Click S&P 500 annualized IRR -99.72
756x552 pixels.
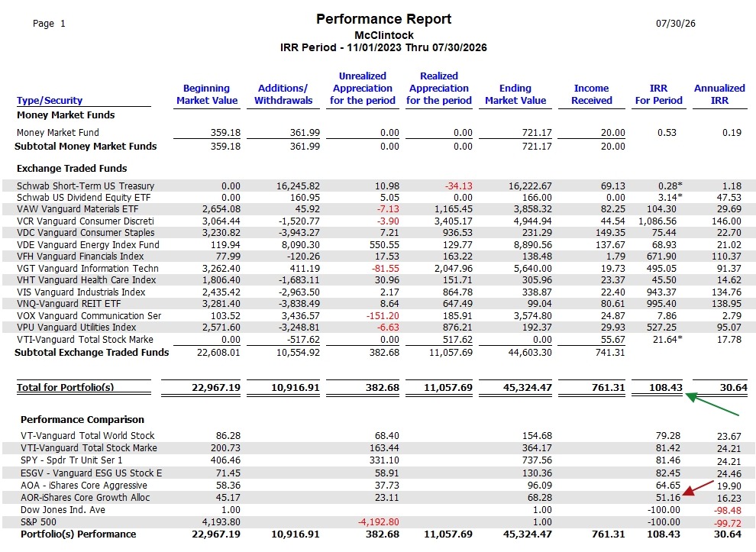728,523
